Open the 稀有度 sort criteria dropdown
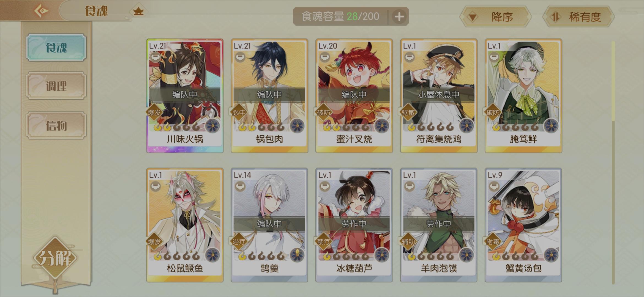 [x=578, y=17]
